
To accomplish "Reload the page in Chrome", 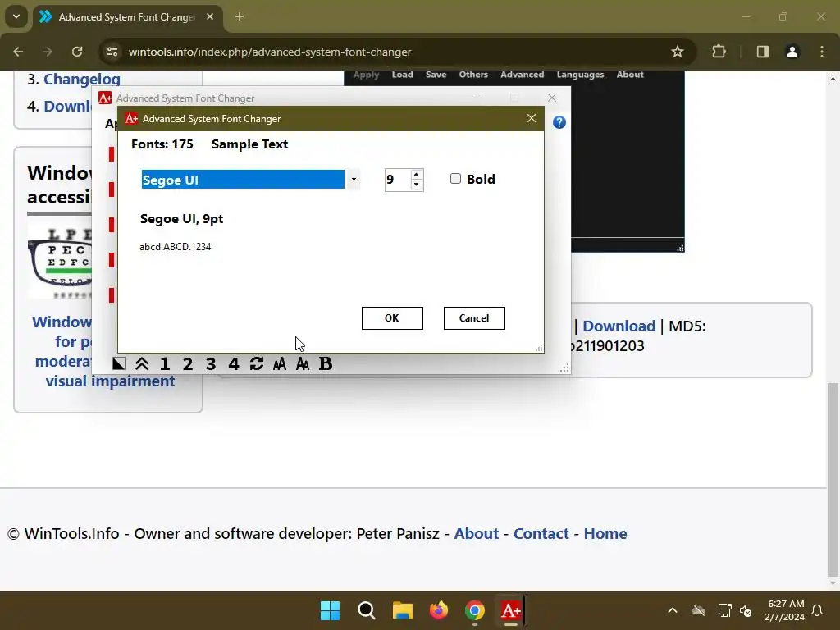I will 77,52.
